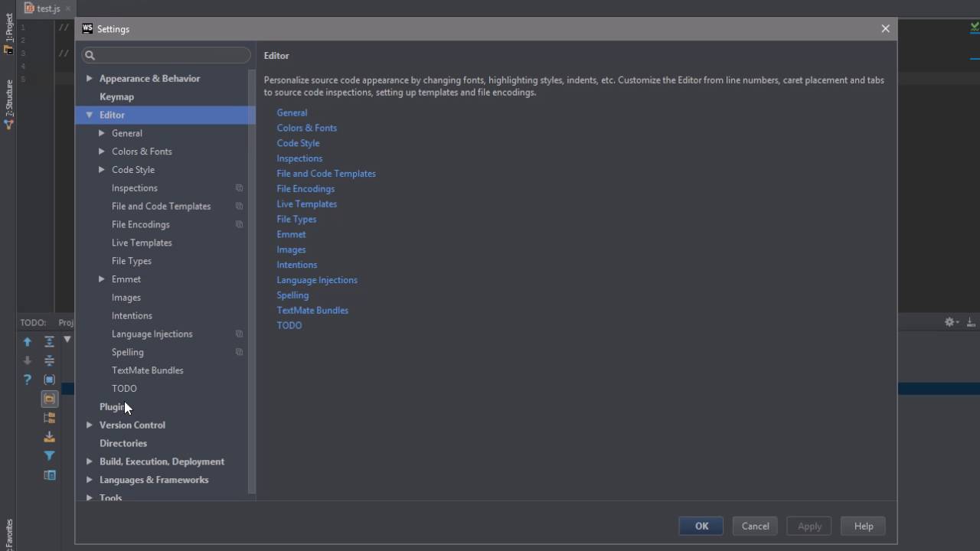Toggle folder-tree grouping icon in TODO panel
980x551 pixels.
click(x=49, y=418)
